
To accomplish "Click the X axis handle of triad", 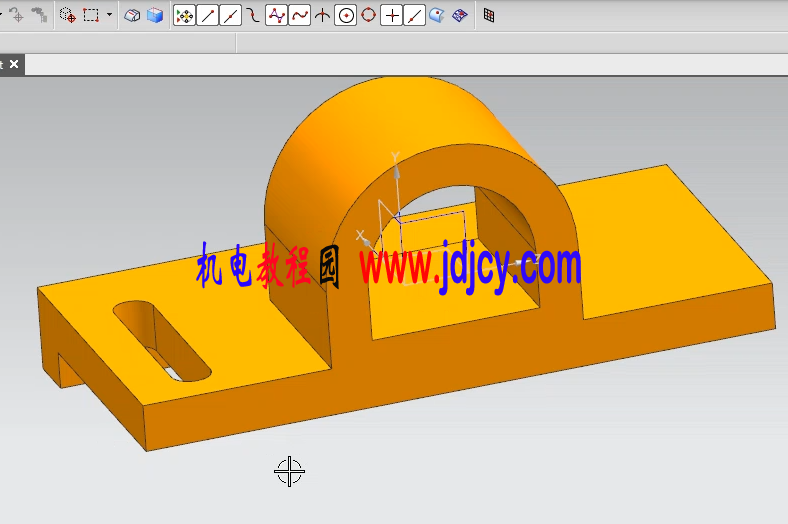I will (x=365, y=241).
